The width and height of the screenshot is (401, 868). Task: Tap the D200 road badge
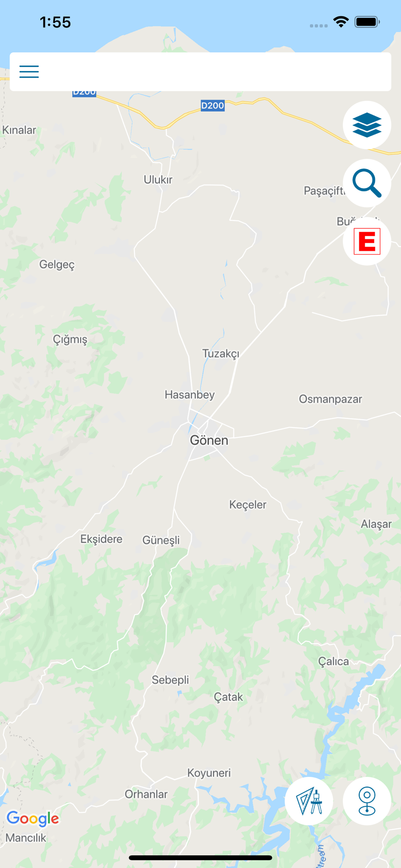[213, 105]
